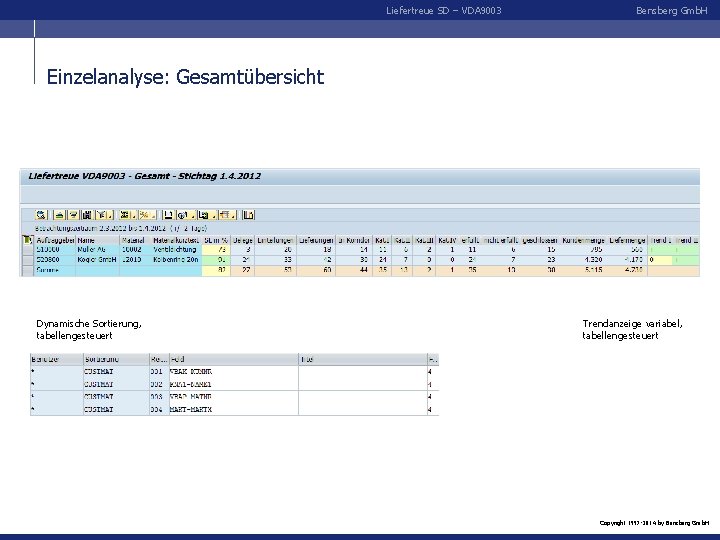The width and height of the screenshot is (720, 540).
Task: Click the Materialkurztext column header
Action: click(176, 240)
